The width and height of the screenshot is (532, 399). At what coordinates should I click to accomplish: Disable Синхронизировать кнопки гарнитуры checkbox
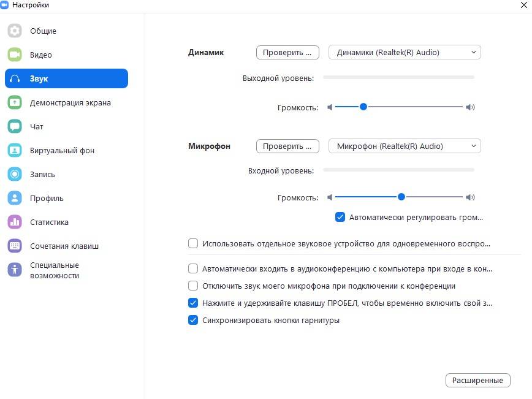(x=193, y=320)
